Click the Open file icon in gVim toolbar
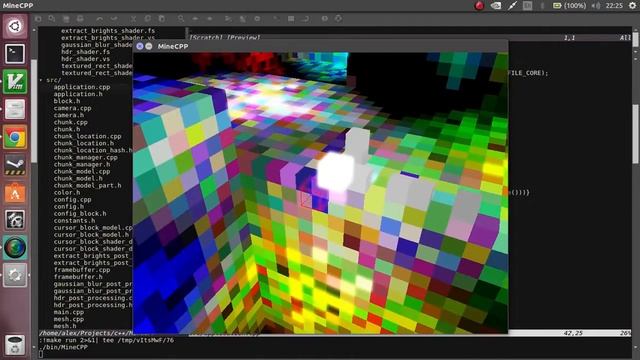Viewport: 640px width, 360px height. click(x=38, y=19)
